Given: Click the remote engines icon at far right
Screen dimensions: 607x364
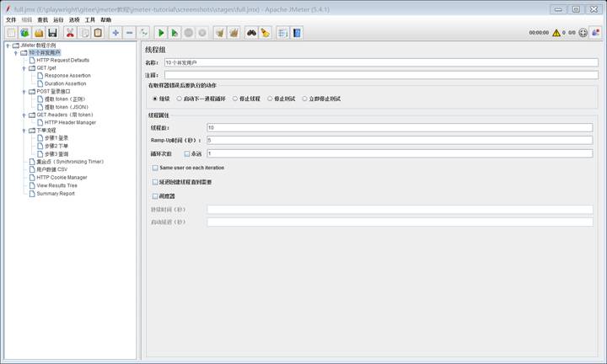Looking at the screenshot, I should [x=596, y=33].
